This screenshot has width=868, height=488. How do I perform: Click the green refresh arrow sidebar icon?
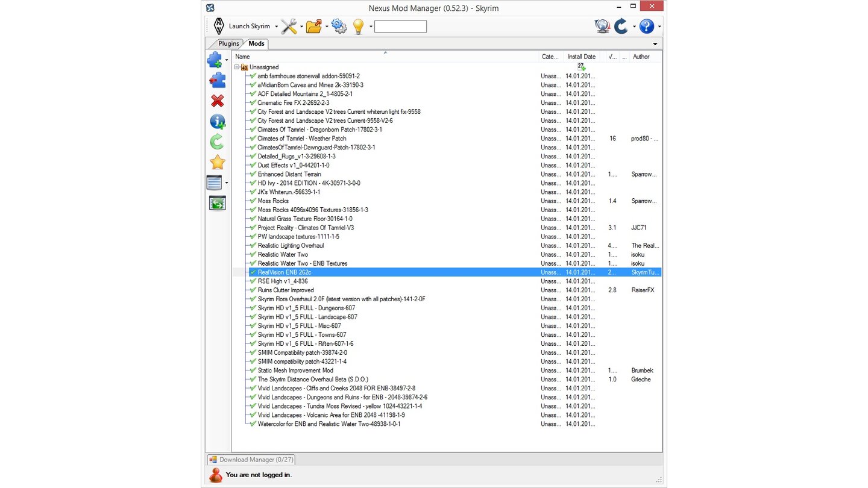click(217, 142)
